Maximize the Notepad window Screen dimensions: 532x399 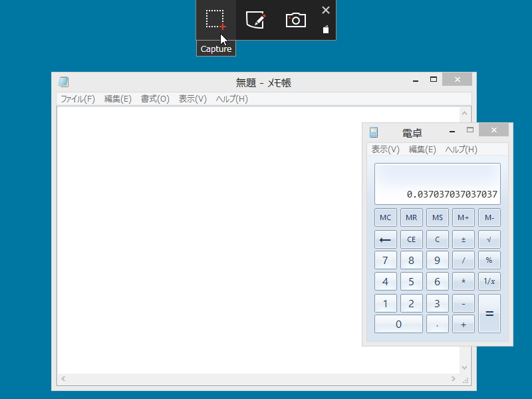tap(434, 79)
